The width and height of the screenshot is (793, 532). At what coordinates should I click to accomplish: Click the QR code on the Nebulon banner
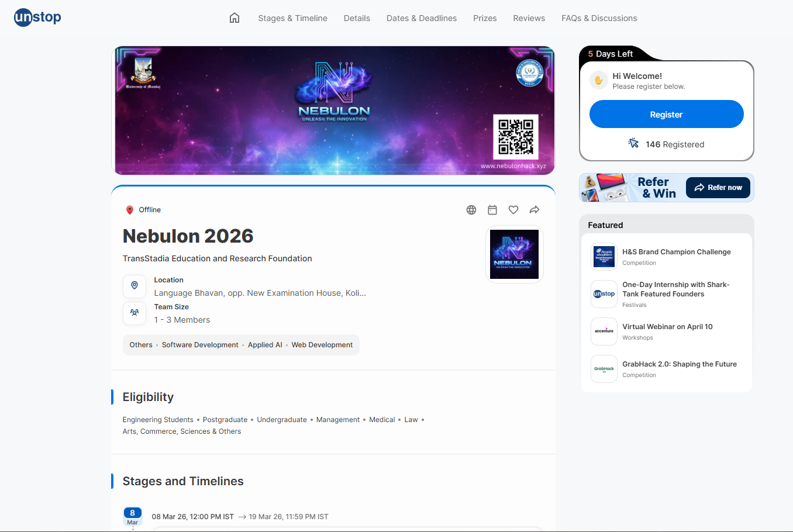click(x=516, y=136)
